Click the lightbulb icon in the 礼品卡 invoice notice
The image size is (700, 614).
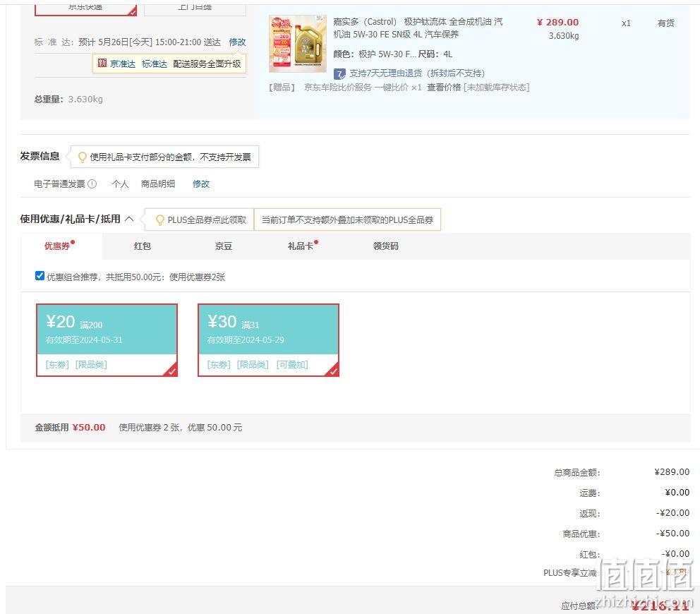pos(82,157)
